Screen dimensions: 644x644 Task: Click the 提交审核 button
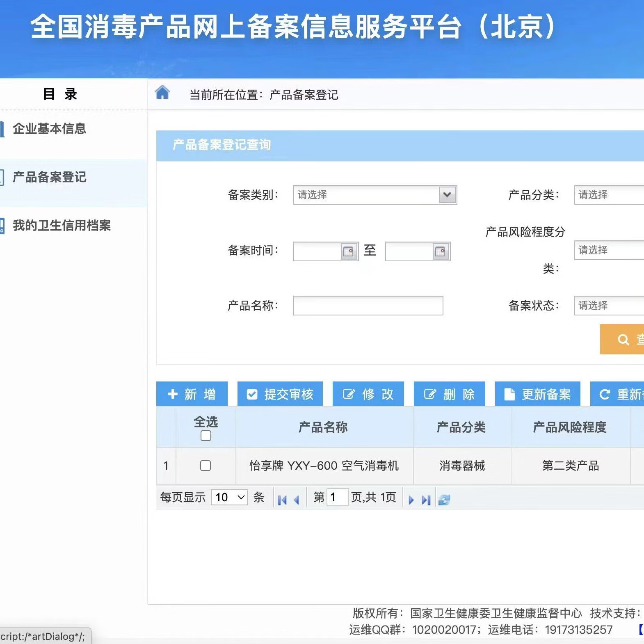coord(280,394)
